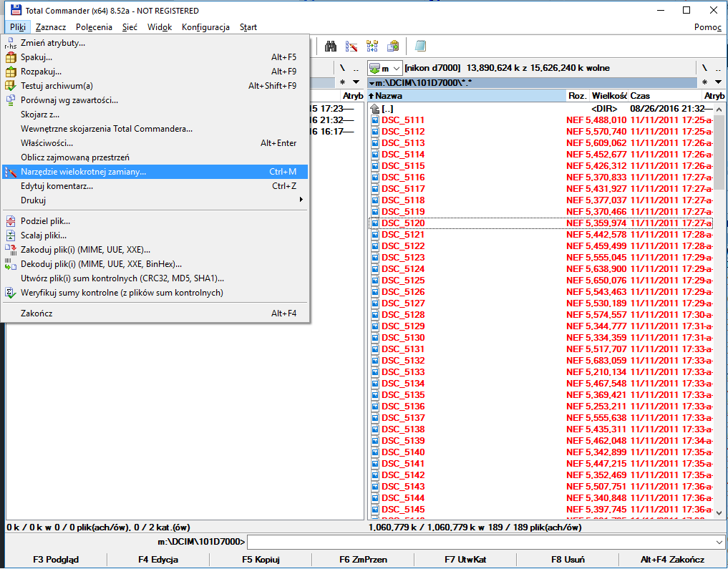Open right panel directory history arrow

pos(718,82)
